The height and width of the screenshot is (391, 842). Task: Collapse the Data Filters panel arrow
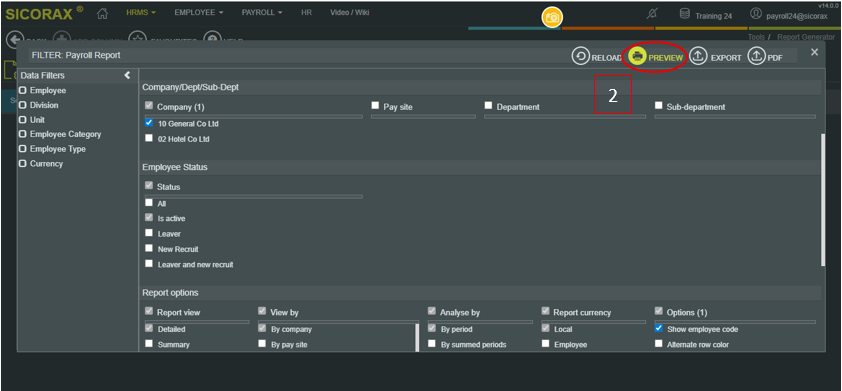[x=127, y=76]
